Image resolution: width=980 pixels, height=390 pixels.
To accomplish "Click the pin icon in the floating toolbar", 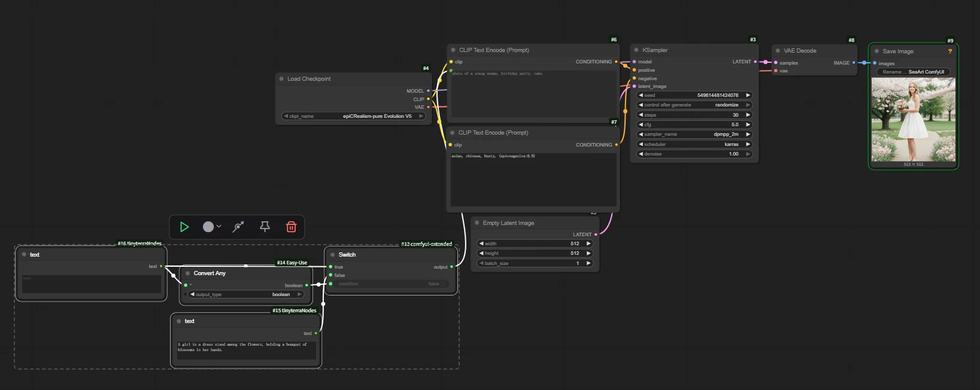I will 265,227.
